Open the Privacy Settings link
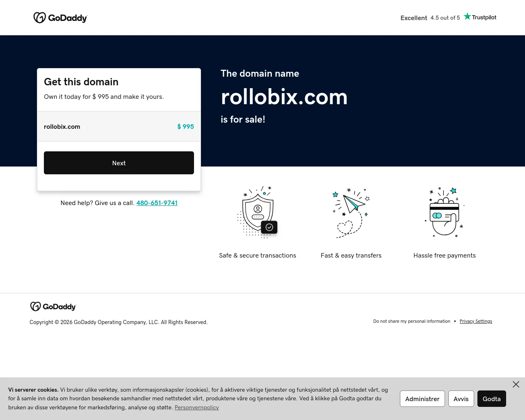 click(x=476, y=321)
